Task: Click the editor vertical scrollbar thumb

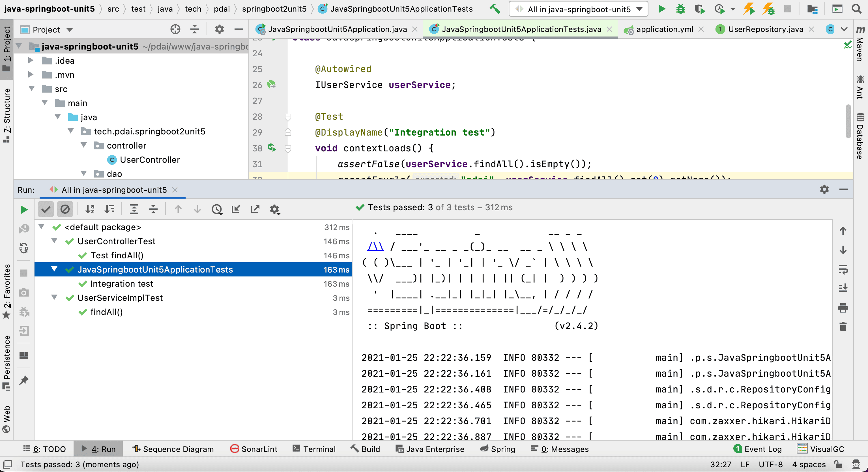Action: point(848,121)
